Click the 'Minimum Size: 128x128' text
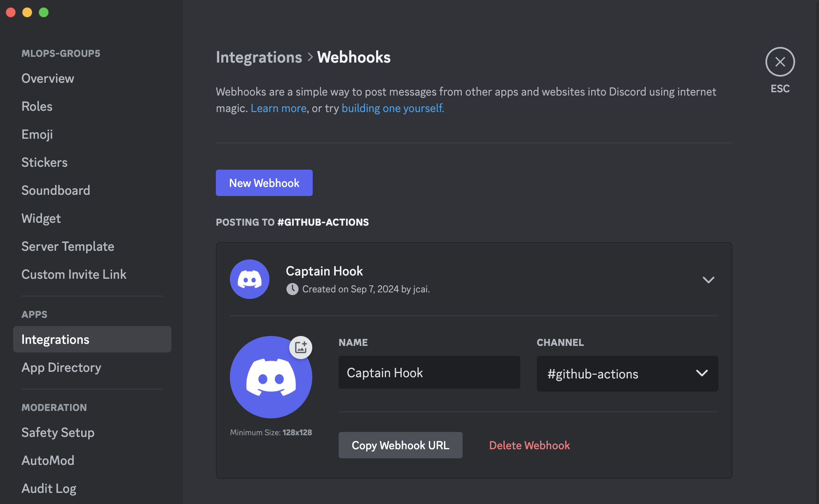The width and height of the screenshot is (819, 504). point(271,432)
